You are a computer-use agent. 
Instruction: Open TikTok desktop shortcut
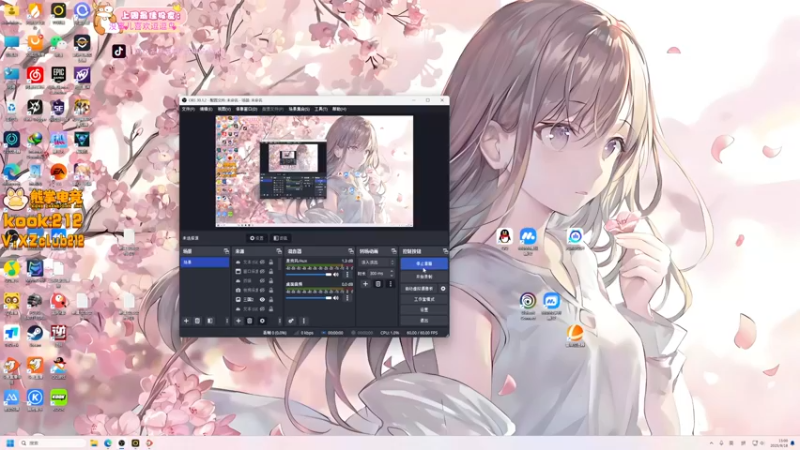[119, 51]
